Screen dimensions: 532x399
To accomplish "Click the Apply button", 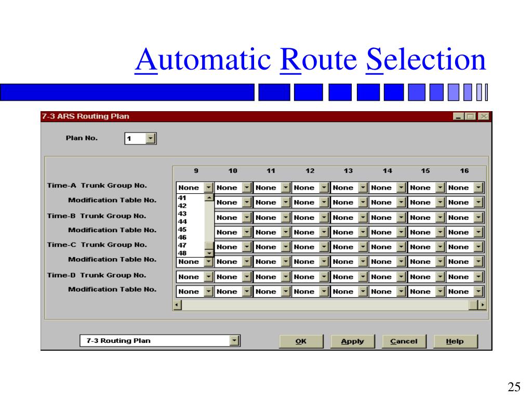I will point(353,341).
